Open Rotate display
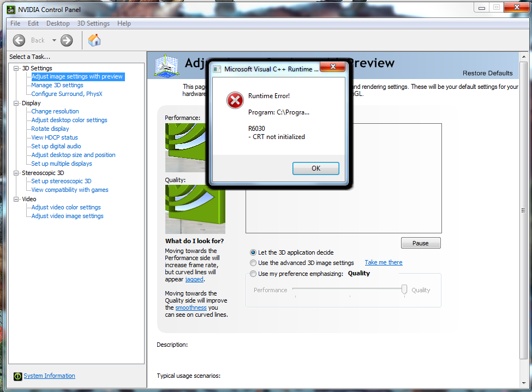Viewport: 532px width, 392px height. pyautogui.click(x=50, y=129)
